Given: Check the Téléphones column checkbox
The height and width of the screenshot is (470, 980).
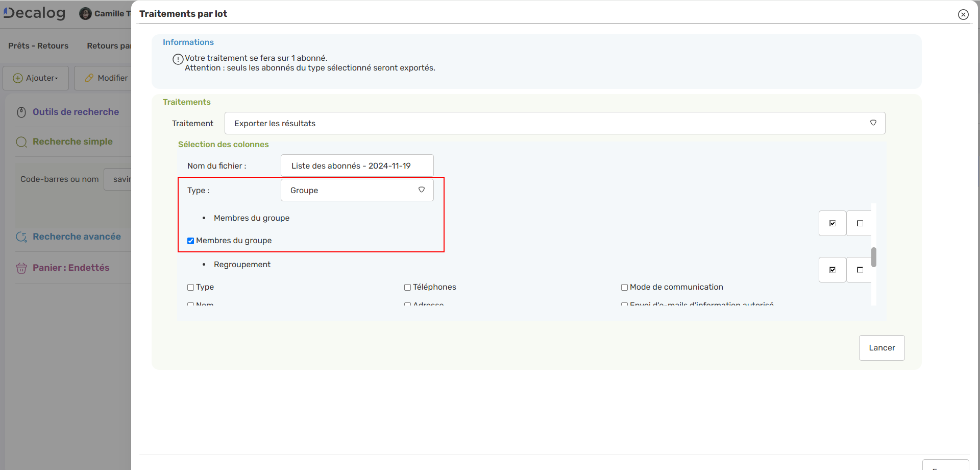Looking at the screenshot, I should click(407, 288).
